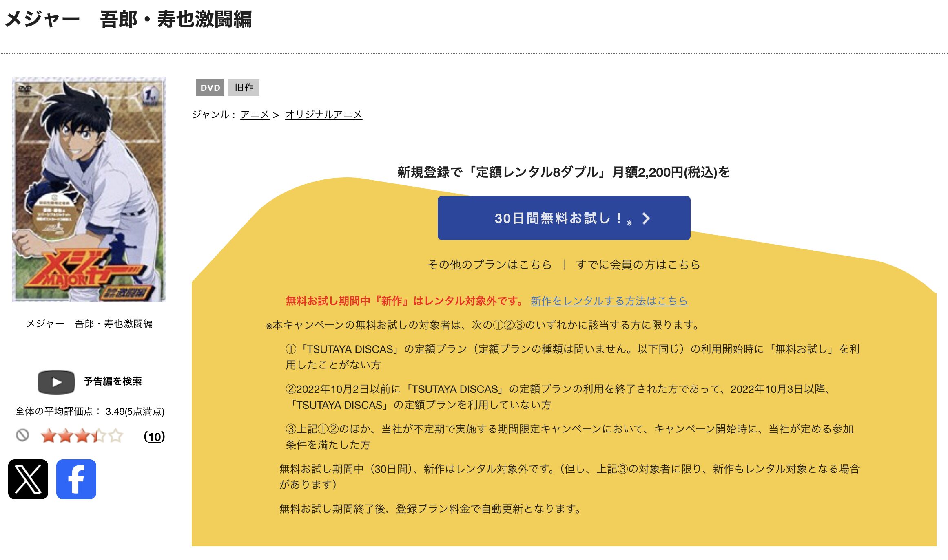Click condition ③ 上記①②のほか text
Screen dimensions: 948x560
(570, 437)
